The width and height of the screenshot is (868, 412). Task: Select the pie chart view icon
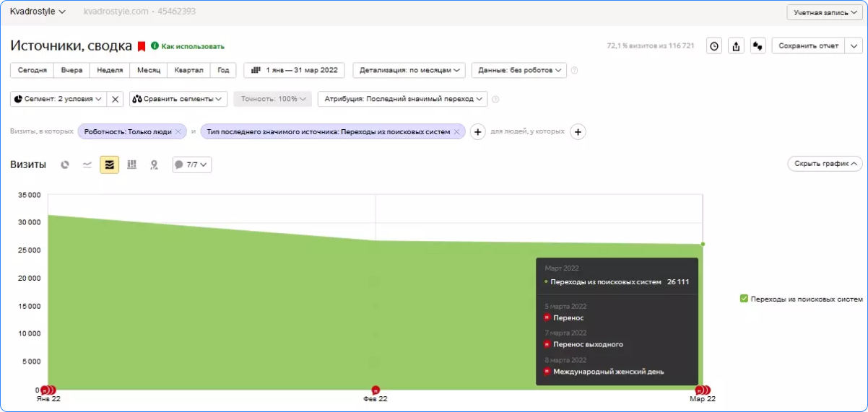[65, 165]
